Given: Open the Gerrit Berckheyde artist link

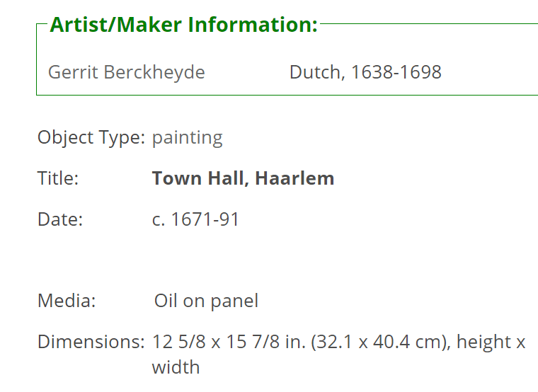Looking at the screenshot, I should 126,72.
